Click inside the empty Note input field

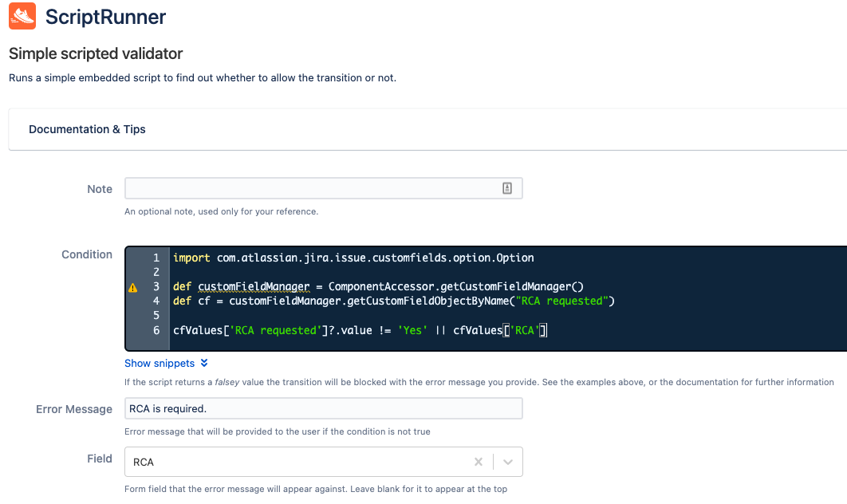[311, 187]
